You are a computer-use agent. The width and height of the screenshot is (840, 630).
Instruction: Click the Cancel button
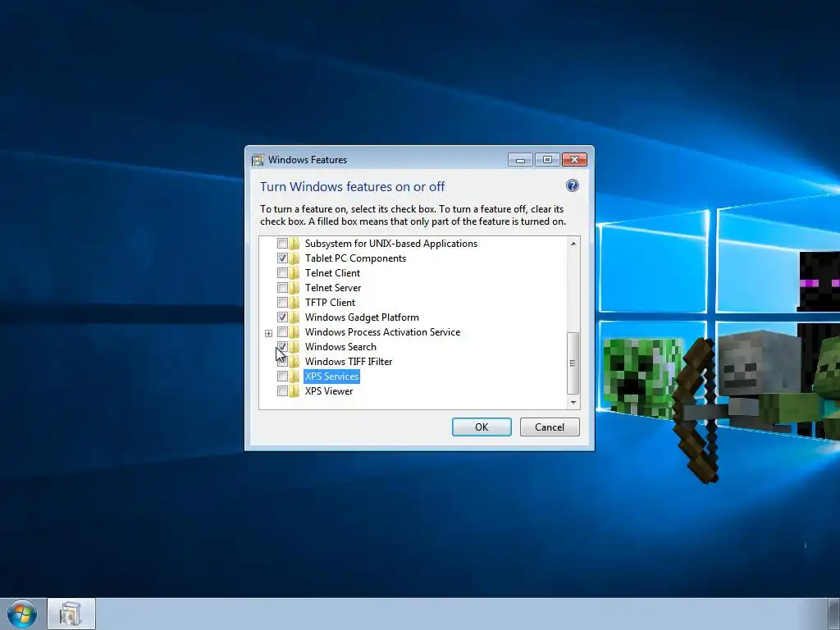point(550,427)
